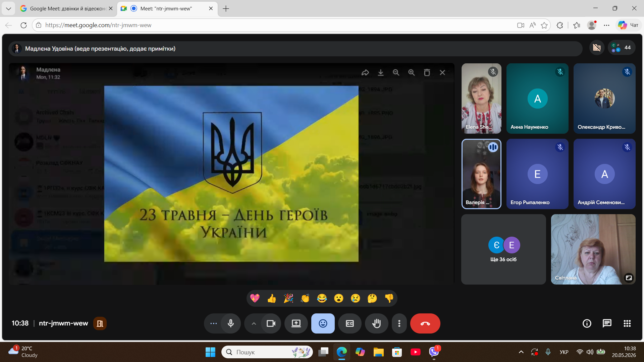
Task: Start screen sharing with Present button
Action: (x=296, y=323)
